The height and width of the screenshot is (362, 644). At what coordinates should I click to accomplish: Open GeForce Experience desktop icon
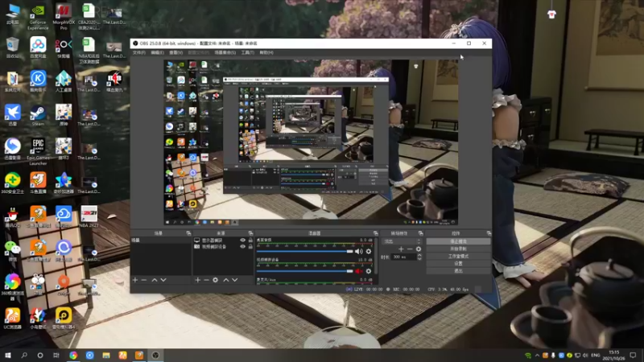click(38, 17)
